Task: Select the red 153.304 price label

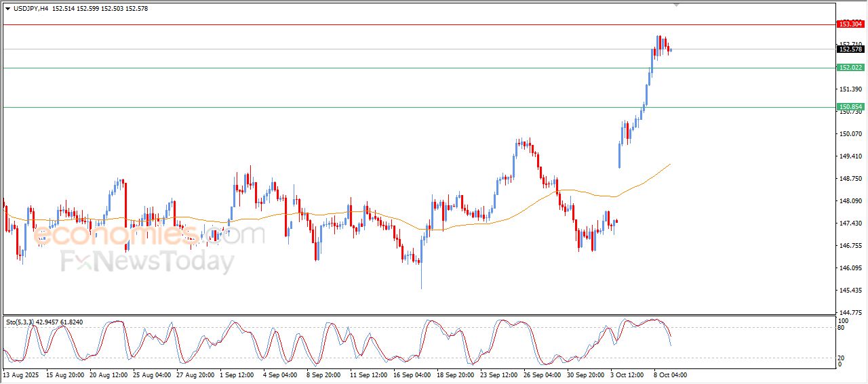Action: (x=850, y=24)
